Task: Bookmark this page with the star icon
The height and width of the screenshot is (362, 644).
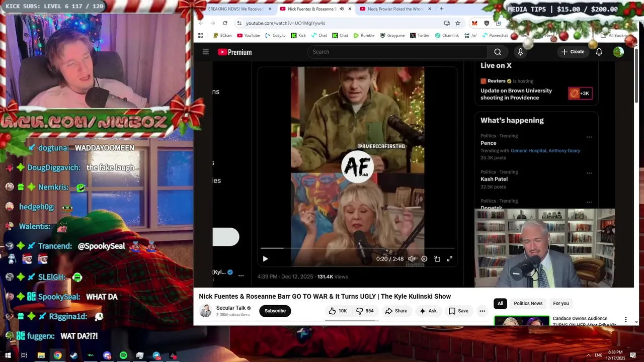Action: tap(457, 23)
